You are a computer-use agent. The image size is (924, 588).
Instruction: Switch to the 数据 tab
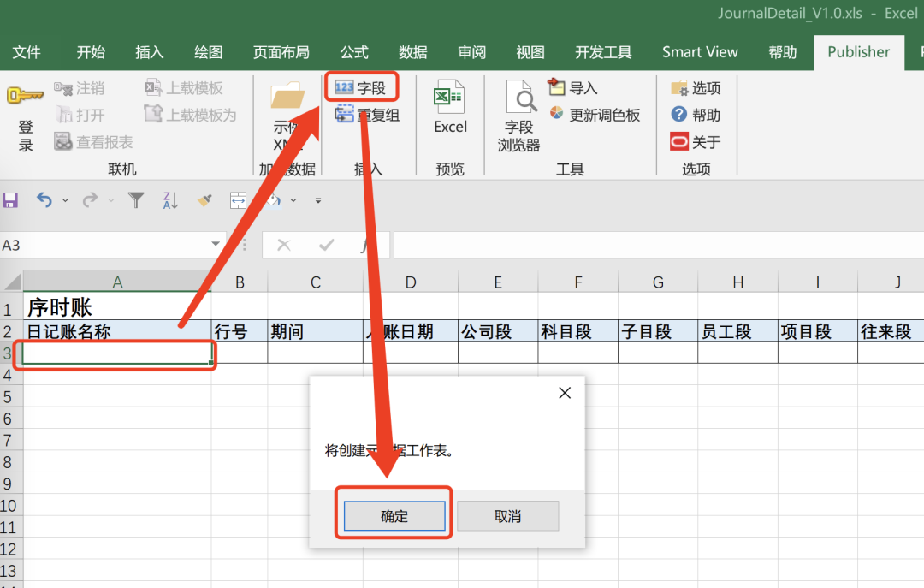click(x=413, y=52)
